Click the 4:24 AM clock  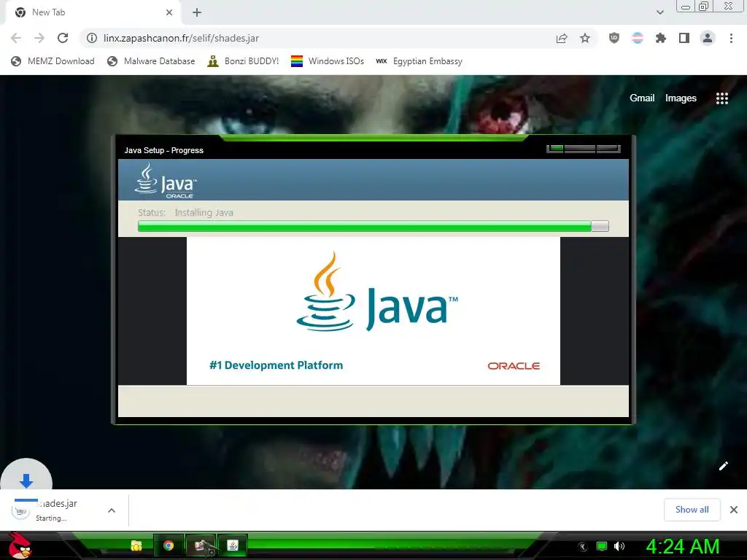tap(682, 546)
